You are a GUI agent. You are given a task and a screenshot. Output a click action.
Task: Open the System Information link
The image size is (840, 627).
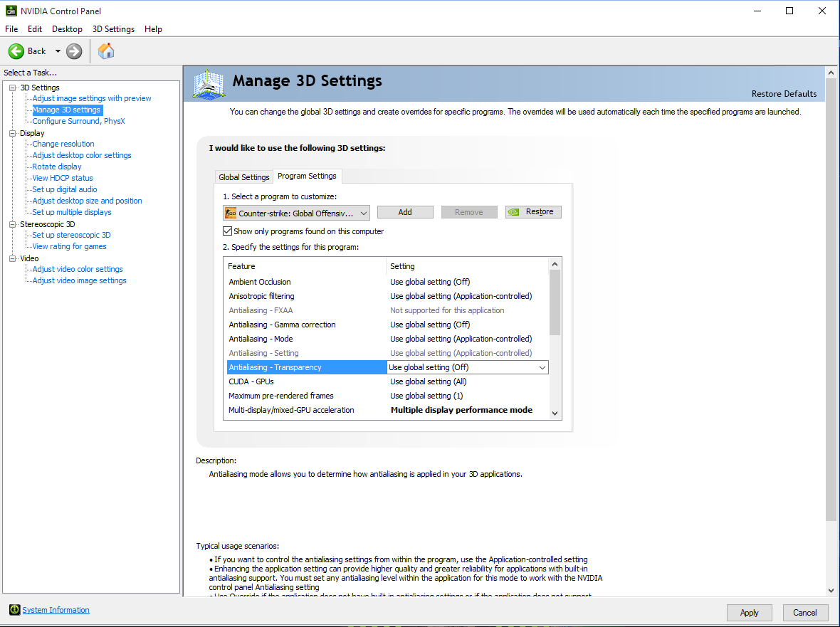[x=56, y=610]
